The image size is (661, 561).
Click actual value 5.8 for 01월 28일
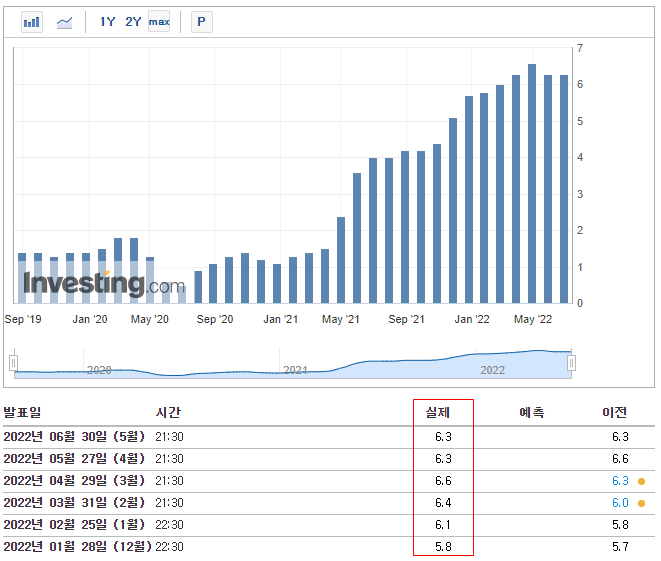coord(443,547)
